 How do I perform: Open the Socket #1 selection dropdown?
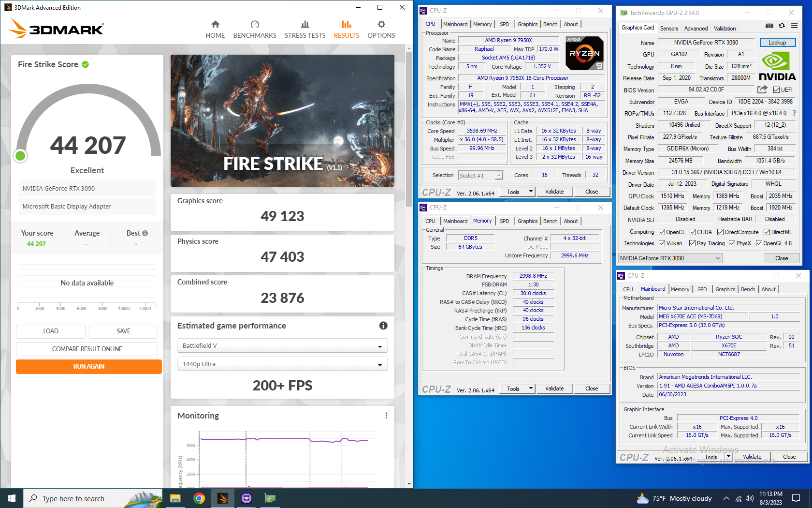(x=480, y=175)
